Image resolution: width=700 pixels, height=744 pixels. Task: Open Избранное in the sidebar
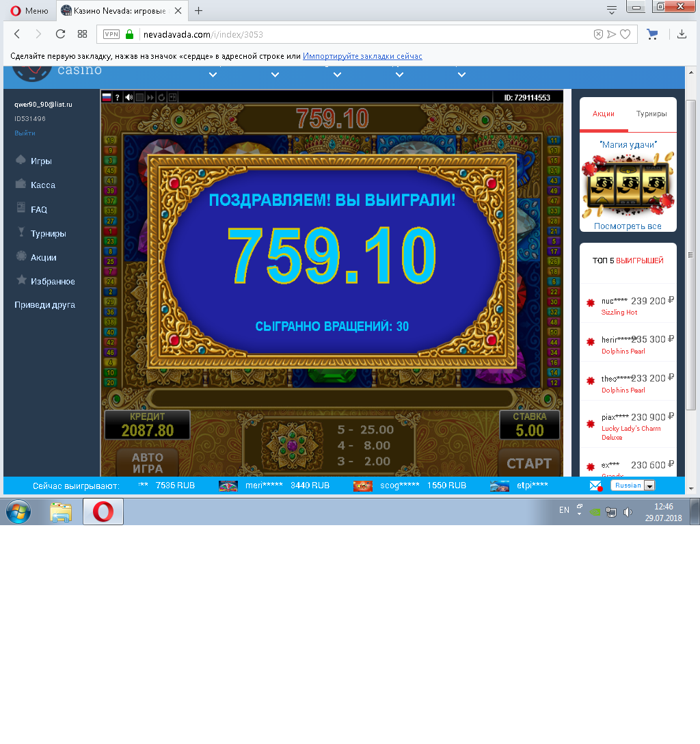pyautogui.click(x=52, y=281)
